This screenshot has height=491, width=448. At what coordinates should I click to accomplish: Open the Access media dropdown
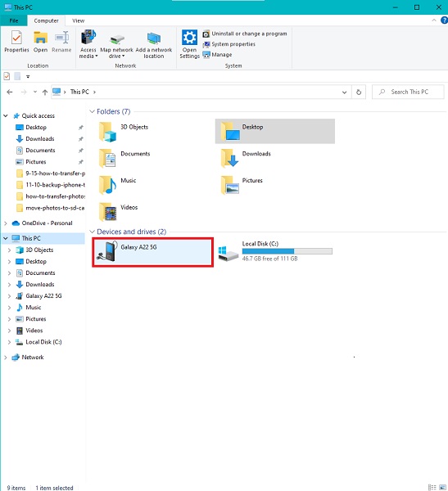(88, 44)
